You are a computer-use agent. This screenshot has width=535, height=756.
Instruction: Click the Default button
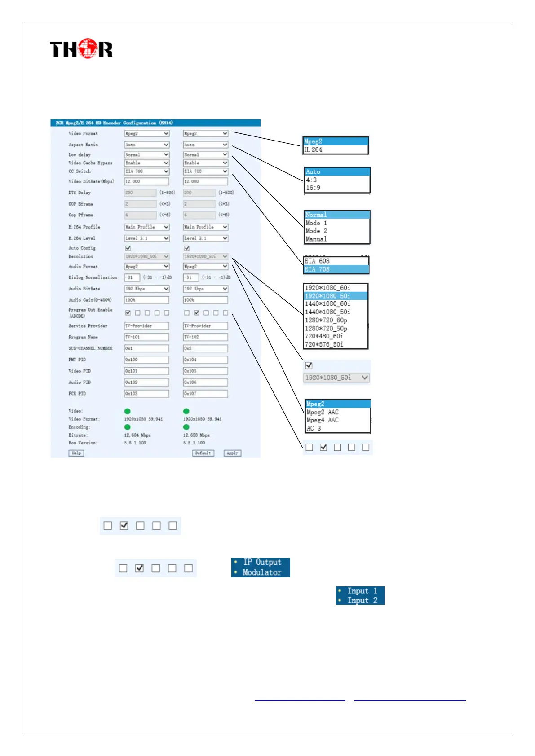point(203,453)
